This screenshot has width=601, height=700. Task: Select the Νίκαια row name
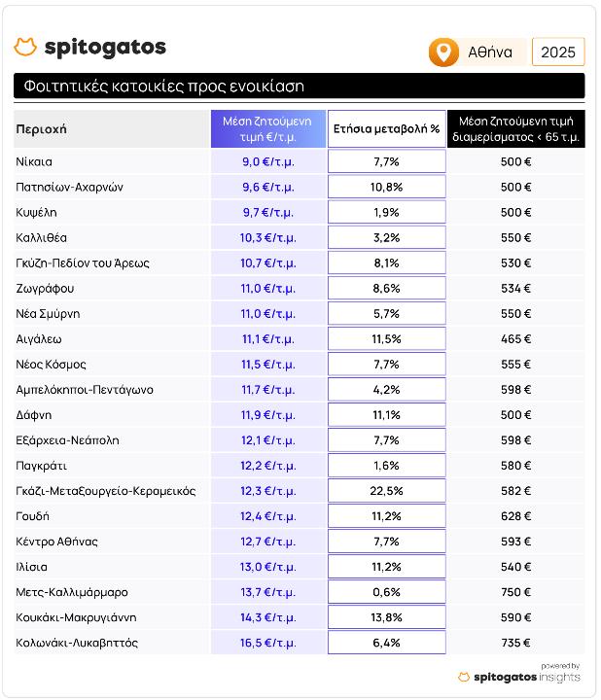point(34,161)
